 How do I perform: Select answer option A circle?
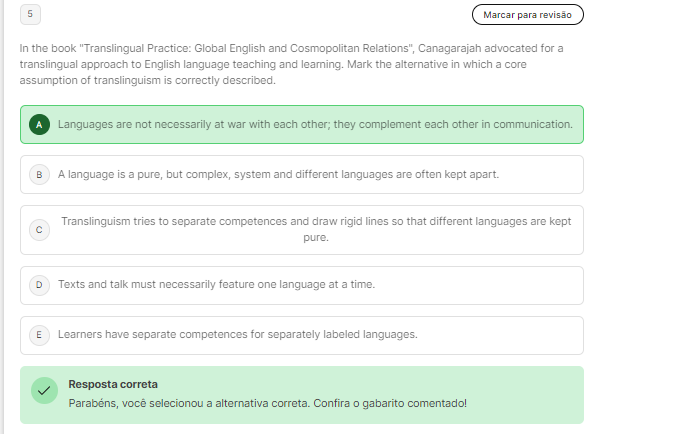(39, 125)
